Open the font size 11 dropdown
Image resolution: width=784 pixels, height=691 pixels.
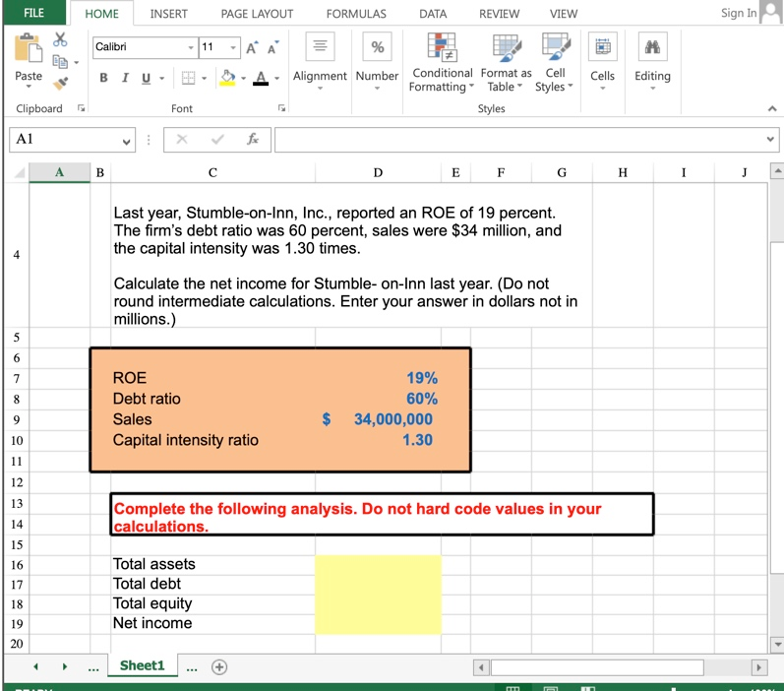pos(233,47)
